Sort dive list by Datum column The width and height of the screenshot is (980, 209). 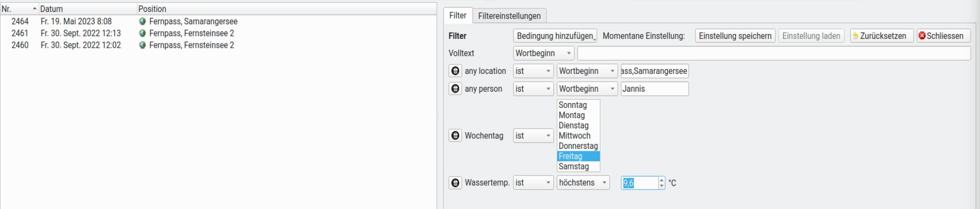[x=88, y=9]
